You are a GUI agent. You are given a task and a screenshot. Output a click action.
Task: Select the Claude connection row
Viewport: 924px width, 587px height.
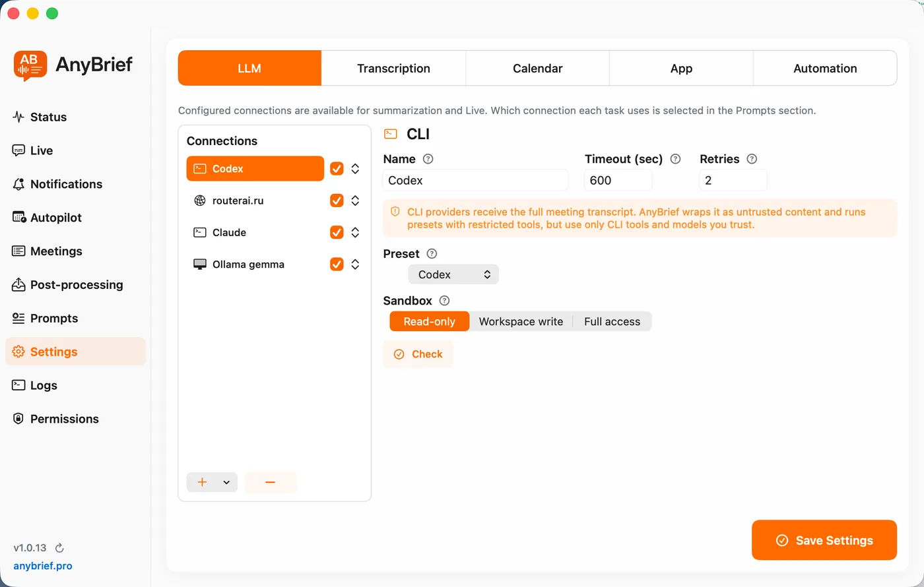point(255,232)
